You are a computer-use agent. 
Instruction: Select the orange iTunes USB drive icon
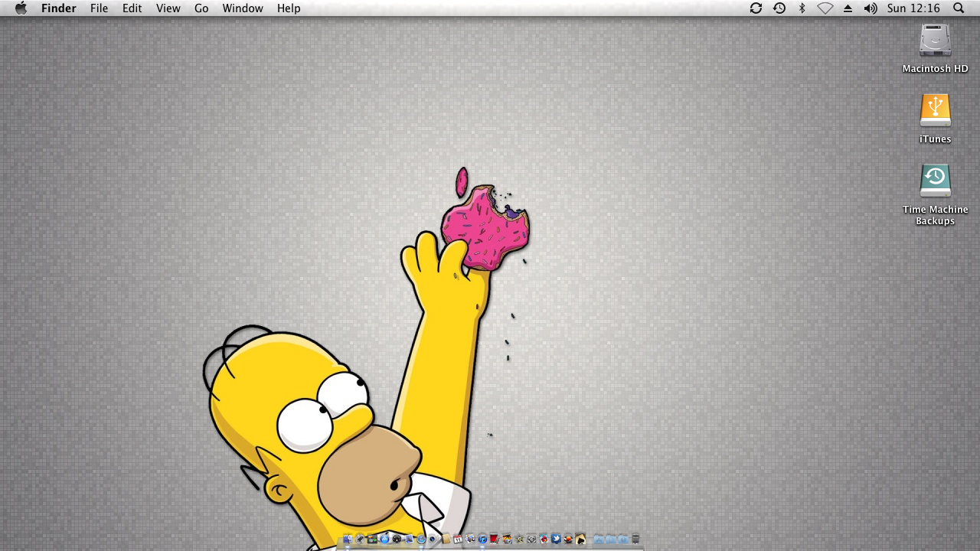(x=935, y=111)
